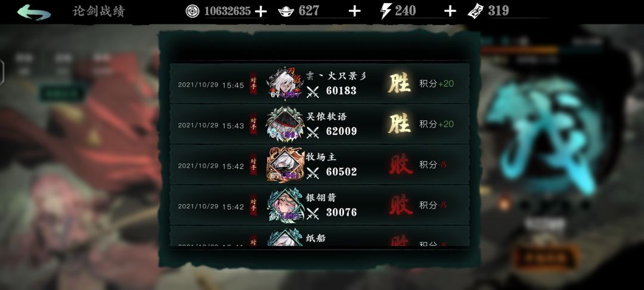Viewport: 644px width, 290px height.
Task: Tap the ticket icon beside 319
Action: click(x=476, y=11)
